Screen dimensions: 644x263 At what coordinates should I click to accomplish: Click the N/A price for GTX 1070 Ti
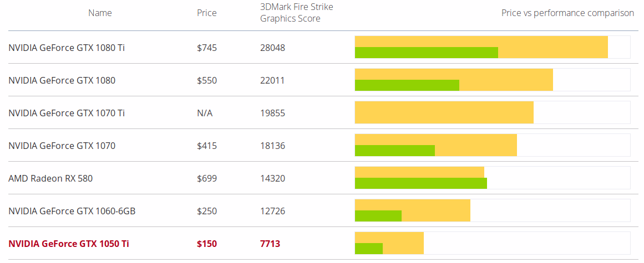point(205,113)
